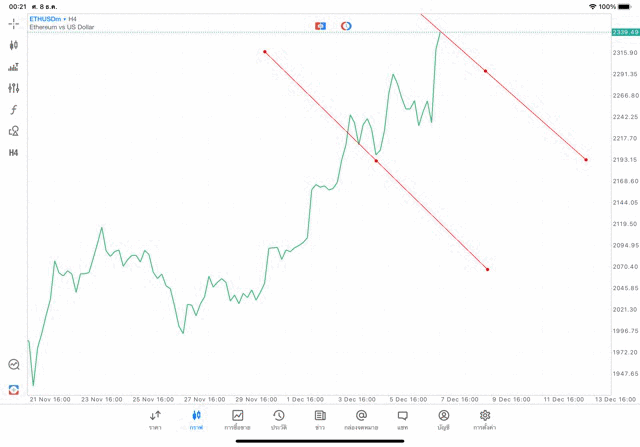Open chart type candlestick settings icon
The height and width of the screenshot is (447, 640).
(14, 45)
